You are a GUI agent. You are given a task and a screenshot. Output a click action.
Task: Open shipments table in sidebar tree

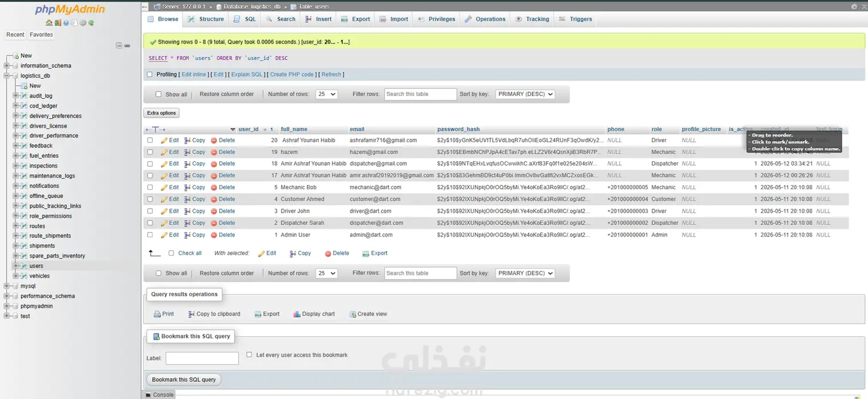click(x=42, y=246)
